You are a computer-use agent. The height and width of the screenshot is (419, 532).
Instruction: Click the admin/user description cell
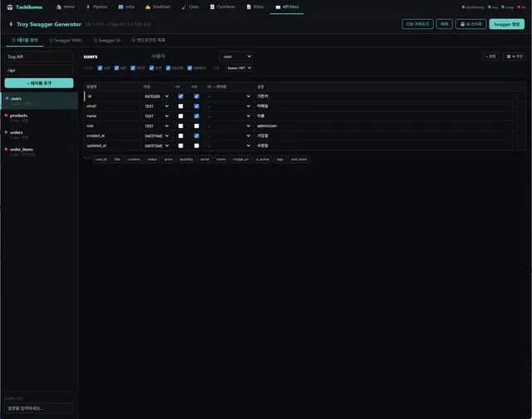click(x=382, y=126)
